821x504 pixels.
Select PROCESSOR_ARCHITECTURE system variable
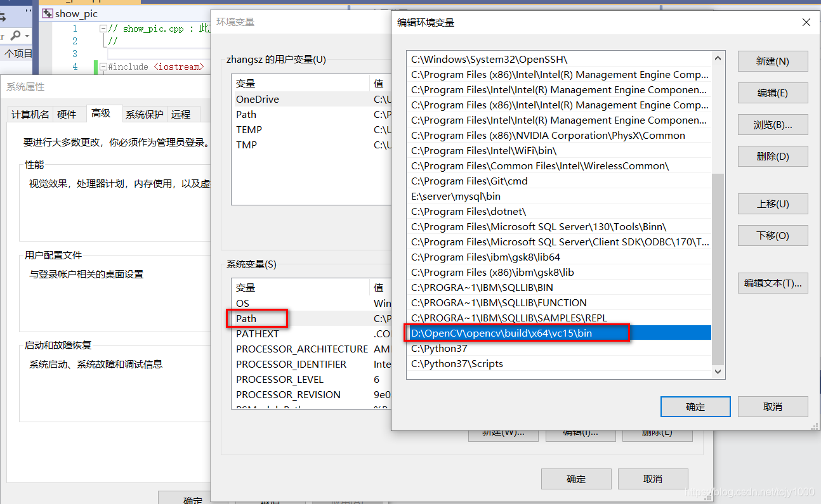311,349
